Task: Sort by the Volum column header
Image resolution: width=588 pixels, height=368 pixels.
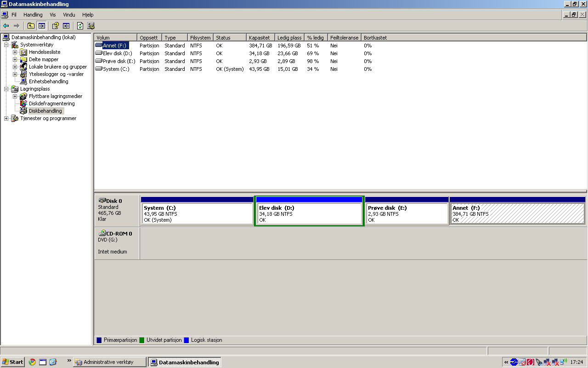Action: (x=116, y=38)
